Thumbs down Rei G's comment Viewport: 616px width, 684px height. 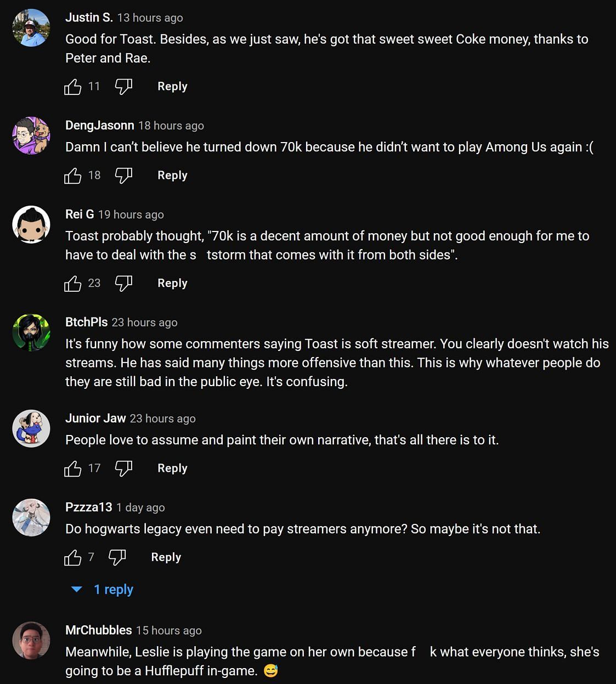tap(123, 283)
